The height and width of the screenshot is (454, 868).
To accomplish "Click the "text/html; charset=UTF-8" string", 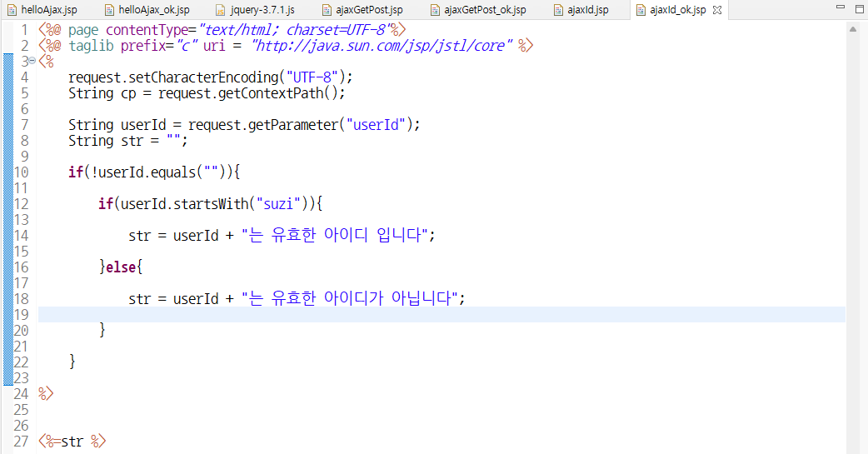I will pos(297,30).
